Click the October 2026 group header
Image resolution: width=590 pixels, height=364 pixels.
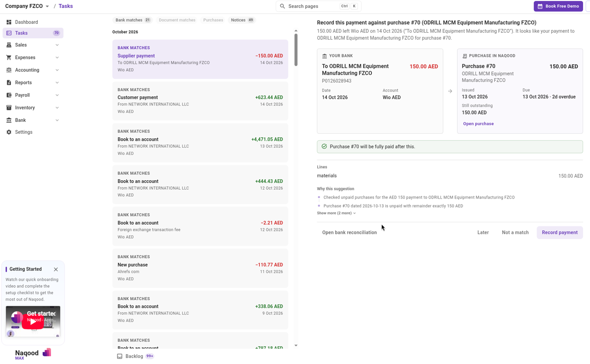(x=125, y=32)
